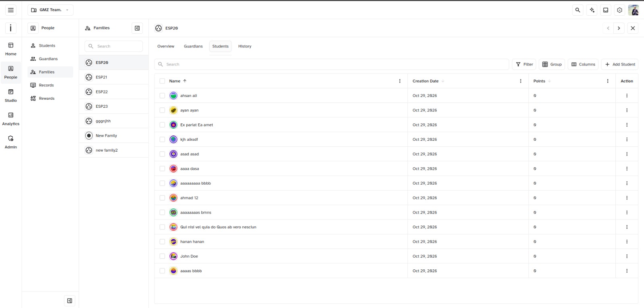Open the GMZ Team workspace dropdown

(x=50, y=10)
